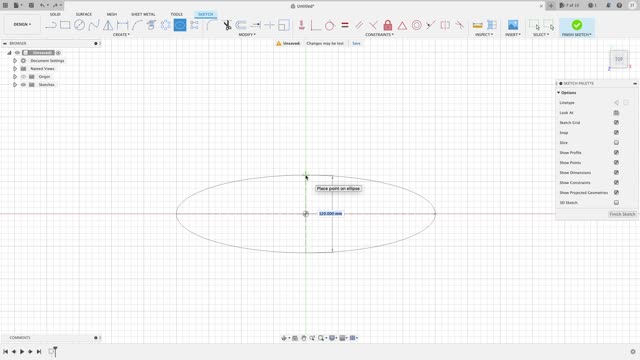Image resolution: width=640 pixels, height=360 pixels.
Task: Switch to the SHEET METAL tab
Action: tap(143, 14)
